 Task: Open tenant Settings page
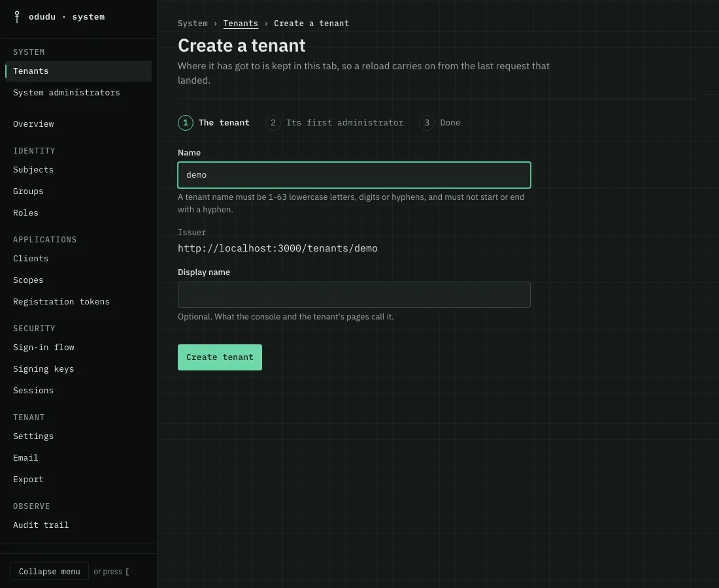tap(78, 436)
